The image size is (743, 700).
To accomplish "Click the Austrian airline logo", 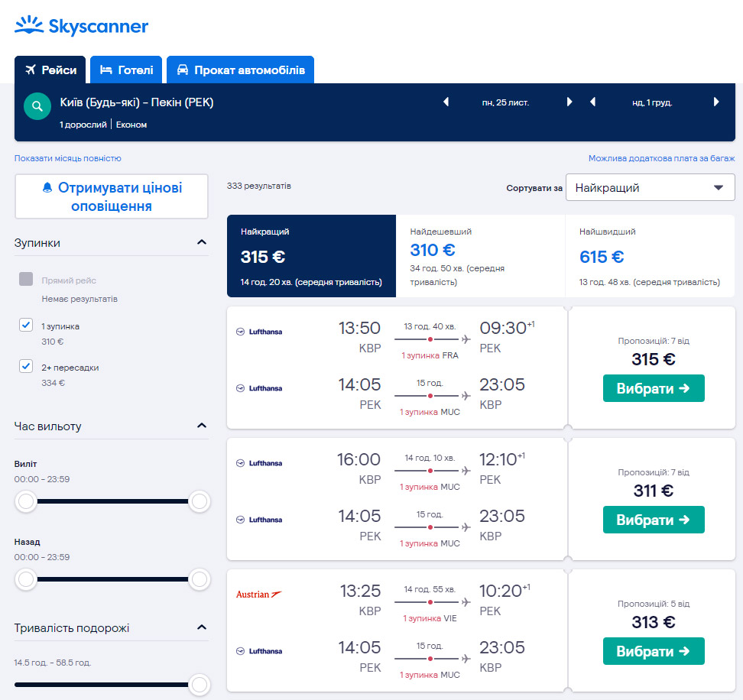I will click(x=258, y=595).
